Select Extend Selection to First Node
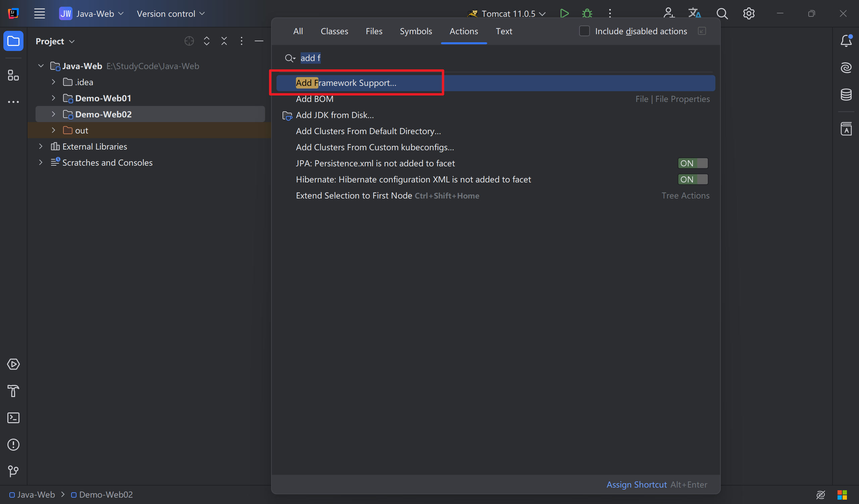Screen dimensions: 859x504 [x=496, y=196]
